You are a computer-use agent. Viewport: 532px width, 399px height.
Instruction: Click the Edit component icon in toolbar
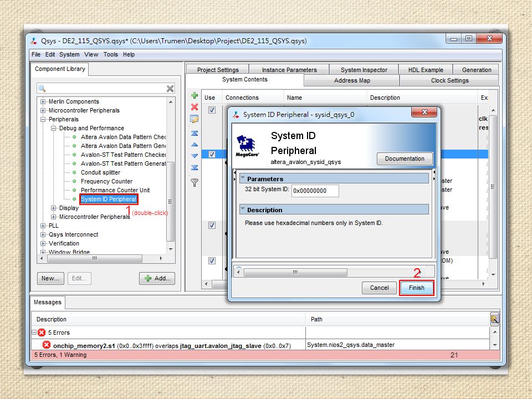click(x=195, y=119)
